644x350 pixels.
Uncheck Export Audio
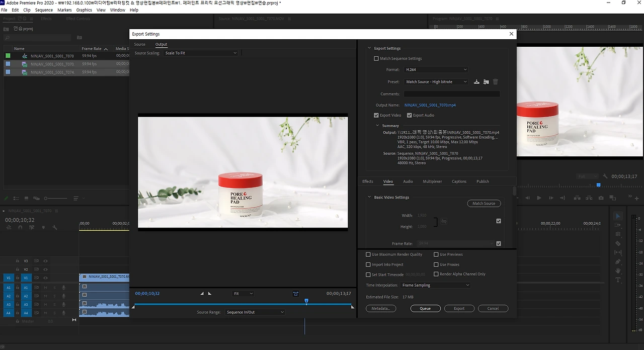[x=409, y=115]
